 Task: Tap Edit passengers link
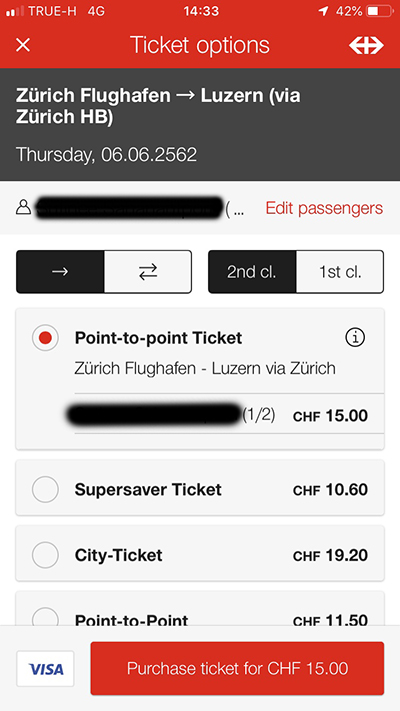point(324,209)
